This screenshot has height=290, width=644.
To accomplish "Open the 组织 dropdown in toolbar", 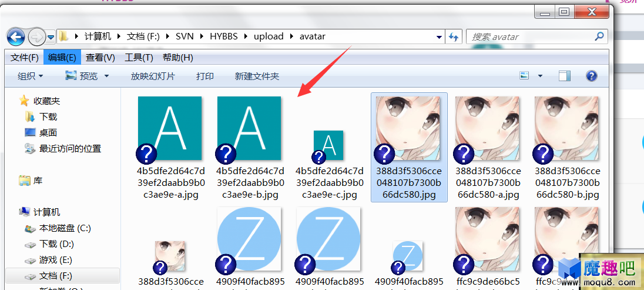I will [31, 76].
